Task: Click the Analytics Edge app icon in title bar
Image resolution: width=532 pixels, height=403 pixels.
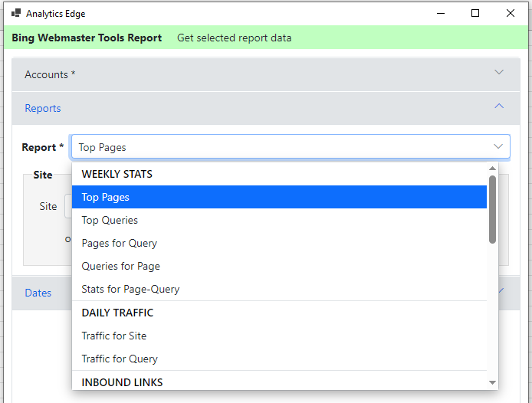Action: (16, 13)
